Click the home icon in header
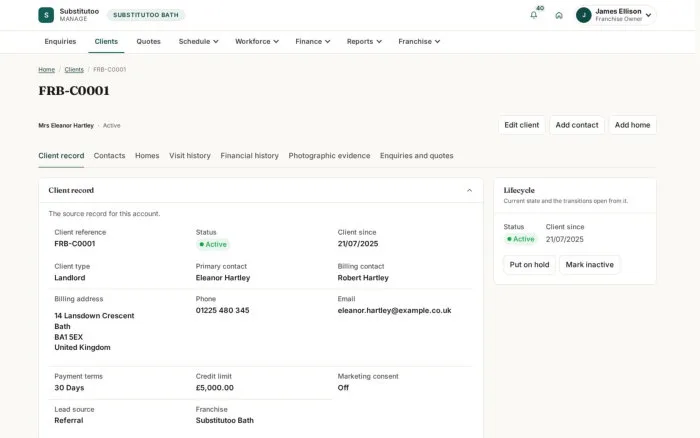700x438 pixels. click(558, 15)
